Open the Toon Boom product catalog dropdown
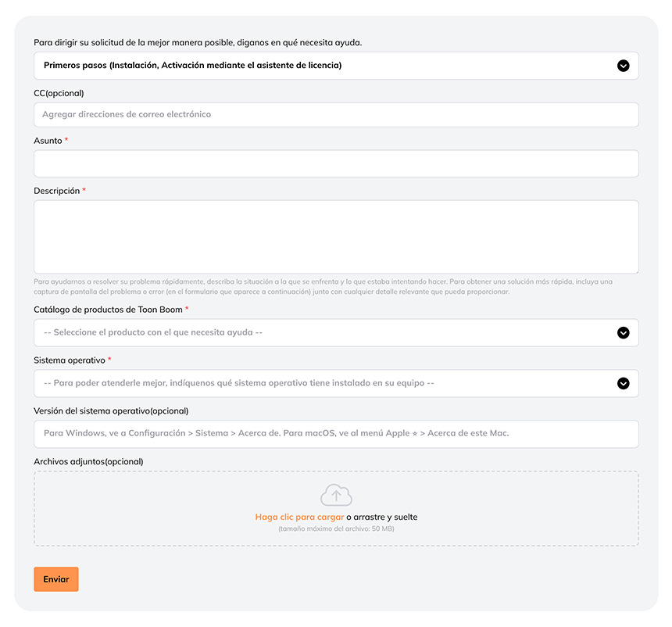Image resolution: width=672 pixels, height=627 pixels. (337, 333)
